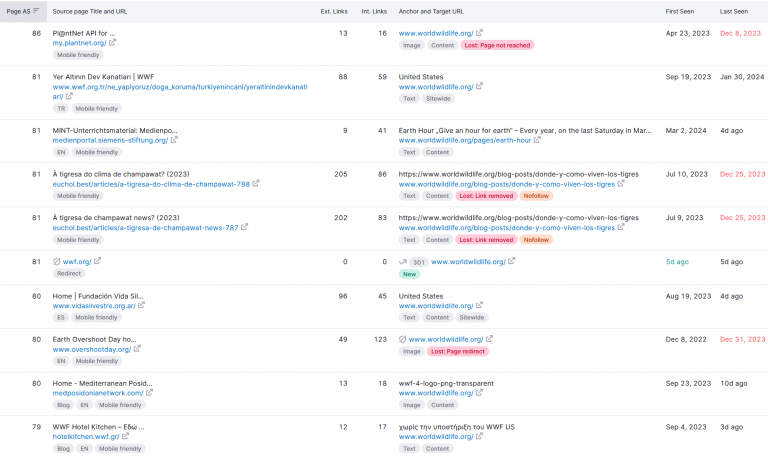This screenshot has width=768, height=457.
Task: Open external icon beside a-tigresa-de-champawat-news-787 URL
Action: coord(244,227)
